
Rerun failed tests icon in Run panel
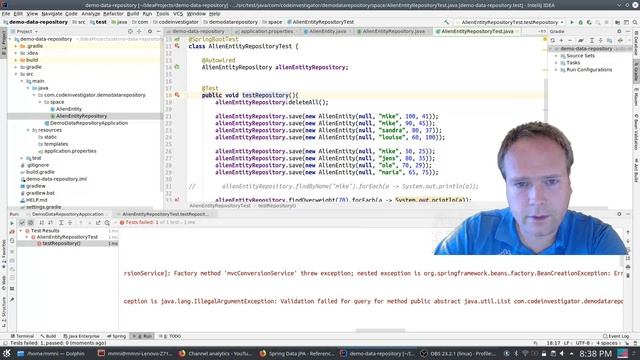point(12,232)
